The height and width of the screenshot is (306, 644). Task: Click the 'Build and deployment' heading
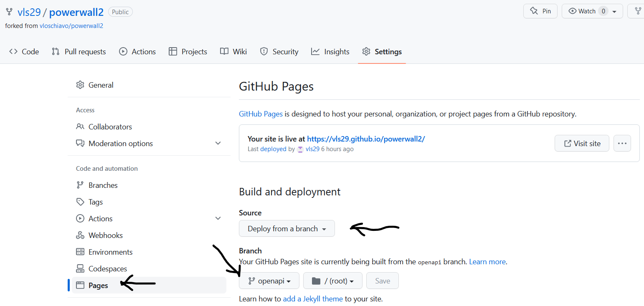pyautogui.click(x=290, y=192)
